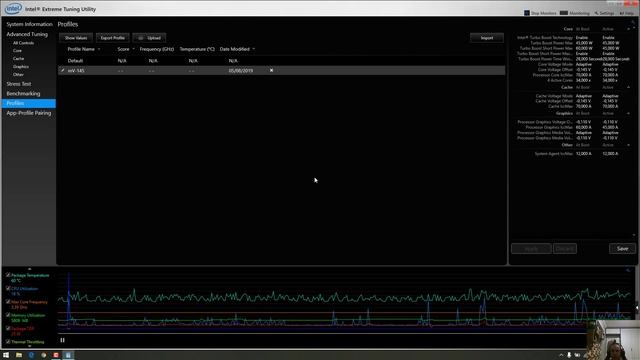This screenshot has width=640, height=360.
Task: Select the Default profile row
Action: pos(282,61)
